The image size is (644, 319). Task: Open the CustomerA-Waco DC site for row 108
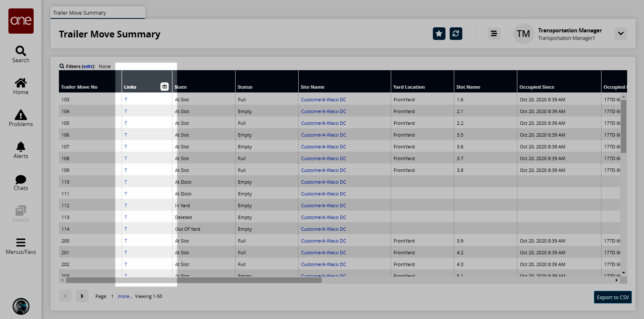click(323, 158)
